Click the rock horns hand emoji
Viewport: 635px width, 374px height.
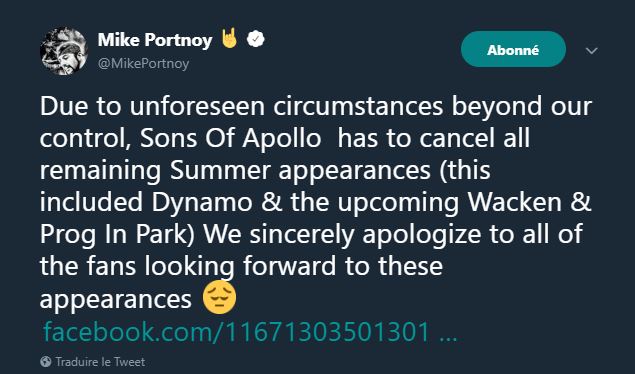coord(229,38)
